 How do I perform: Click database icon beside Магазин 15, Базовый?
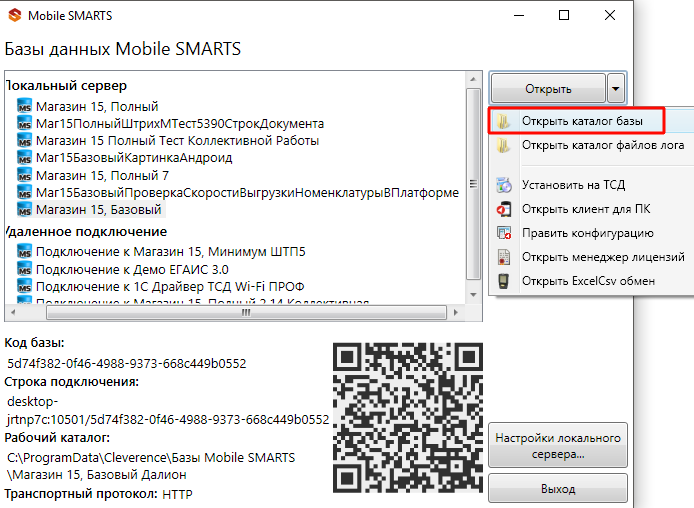(x=24, y=209)
